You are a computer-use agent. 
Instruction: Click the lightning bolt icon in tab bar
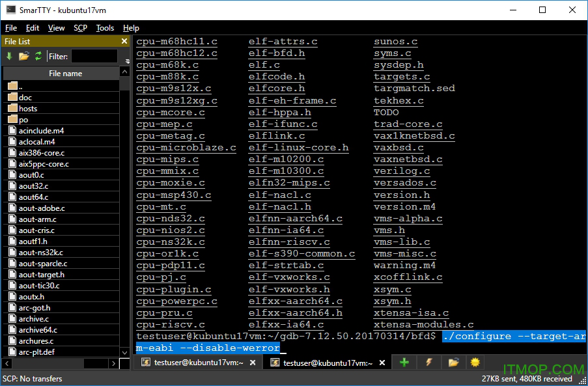coord(428,363)
